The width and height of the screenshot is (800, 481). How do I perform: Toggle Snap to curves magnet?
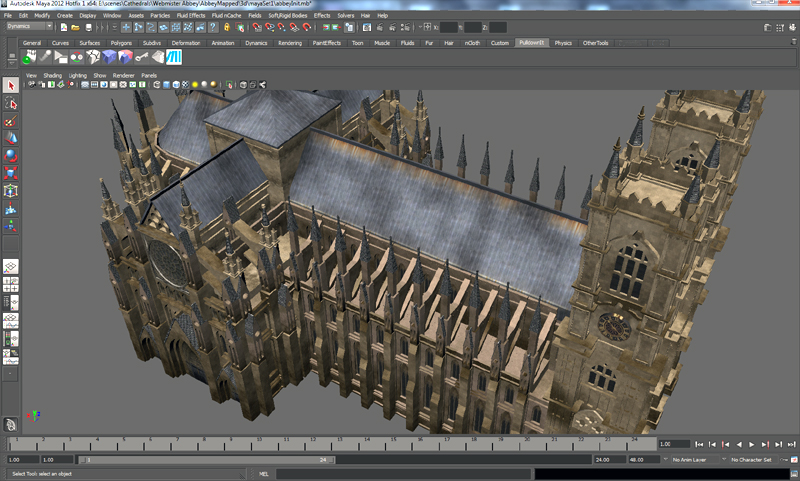(x=269, y=27)
